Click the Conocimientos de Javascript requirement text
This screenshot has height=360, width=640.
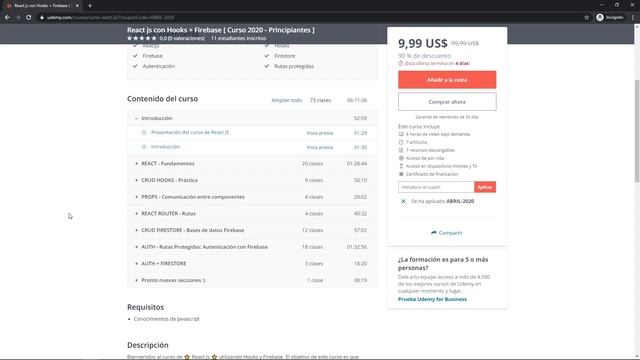coord(167,319)
